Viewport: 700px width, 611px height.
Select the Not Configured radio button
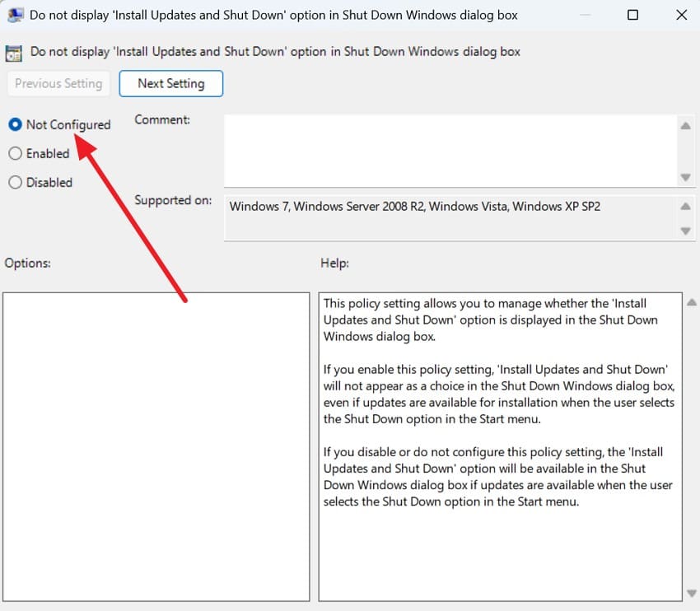(15, 124)
